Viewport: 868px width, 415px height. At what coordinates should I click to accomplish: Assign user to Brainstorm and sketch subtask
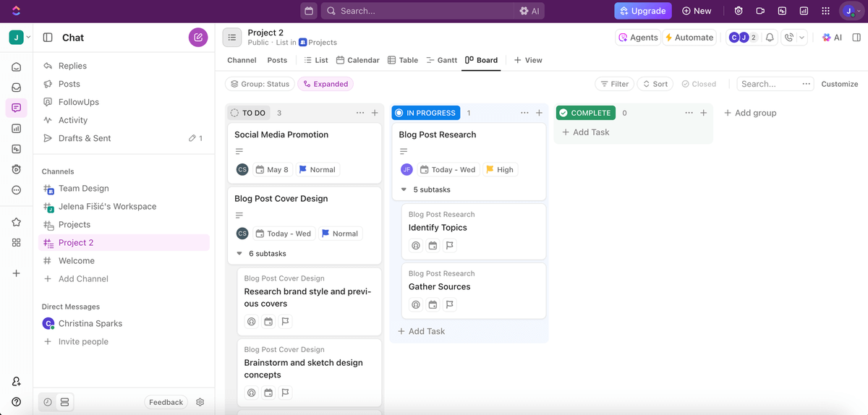(x=252, y=393)
